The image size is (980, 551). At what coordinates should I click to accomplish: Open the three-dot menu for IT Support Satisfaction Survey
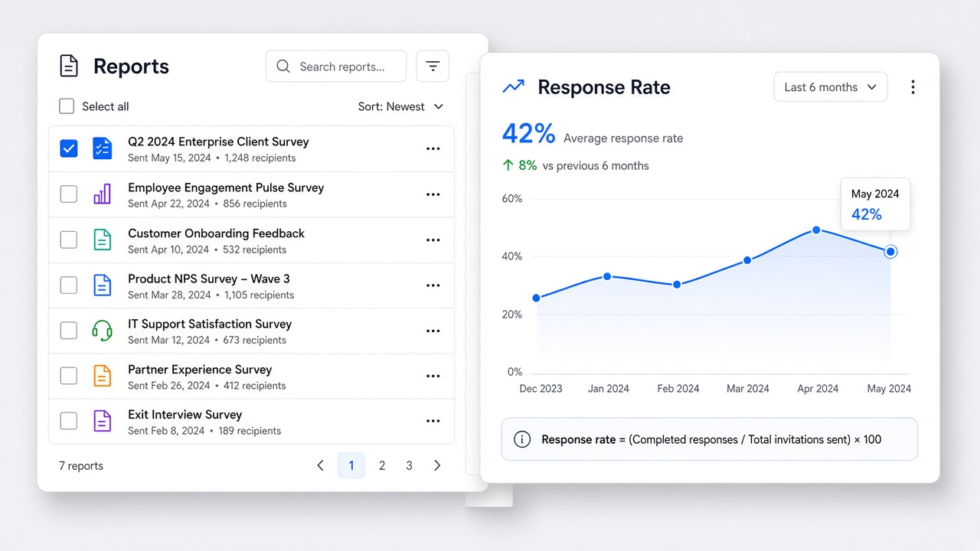coord(433,331)
